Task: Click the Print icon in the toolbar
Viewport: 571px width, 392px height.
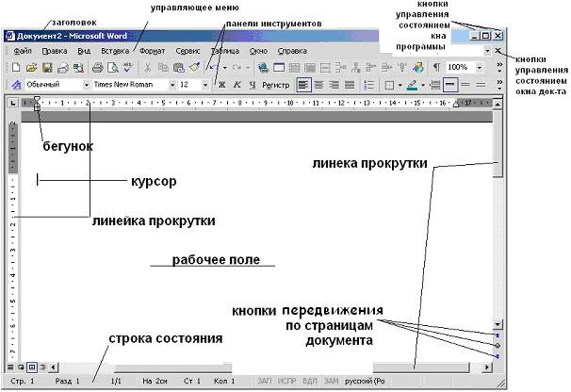Action: (95, 68)
